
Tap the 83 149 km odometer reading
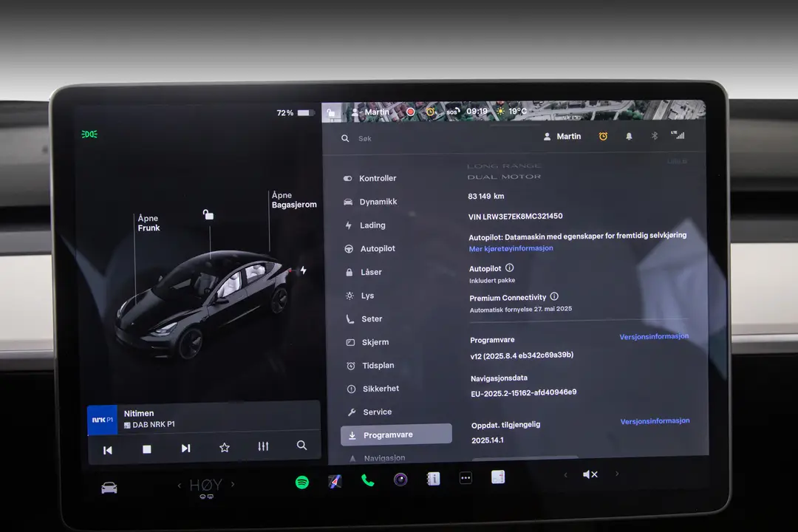[486, 196]
